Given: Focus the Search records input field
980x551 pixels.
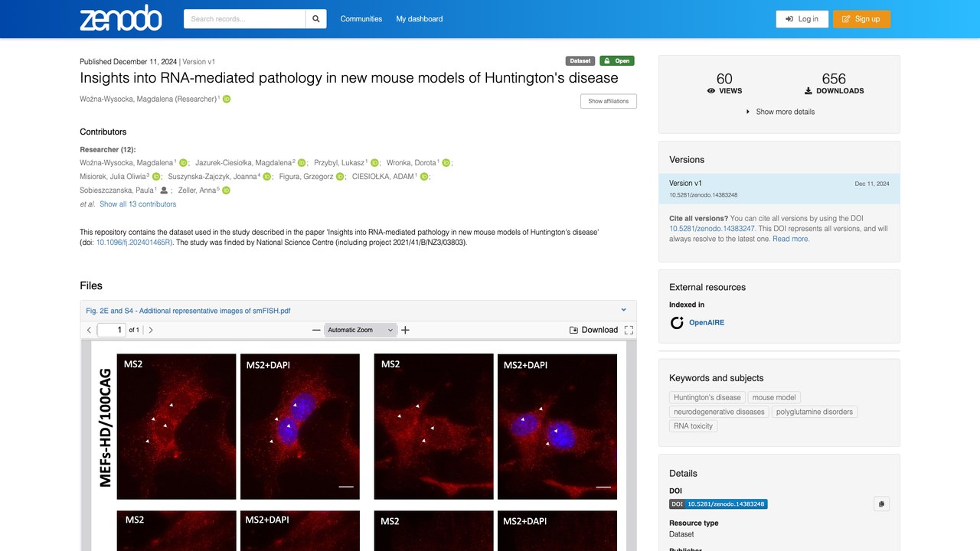Looking at the screenshot, I should coord(245,19).
